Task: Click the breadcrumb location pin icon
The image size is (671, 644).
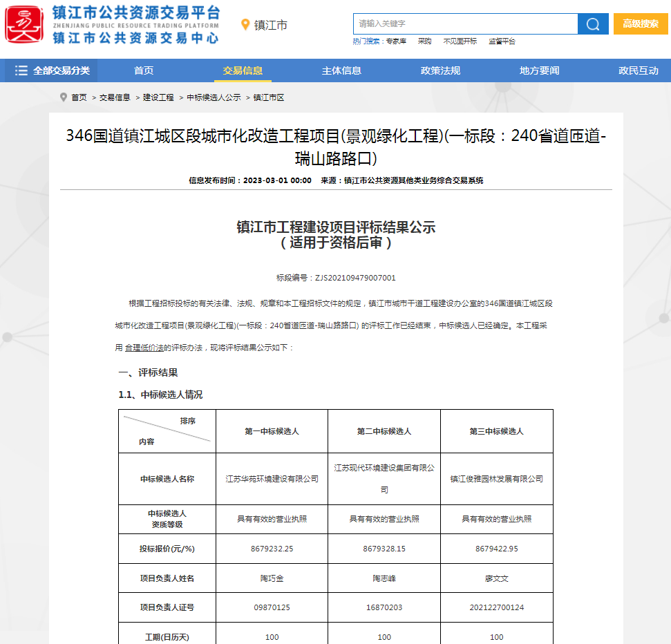Action: [64, 97]
